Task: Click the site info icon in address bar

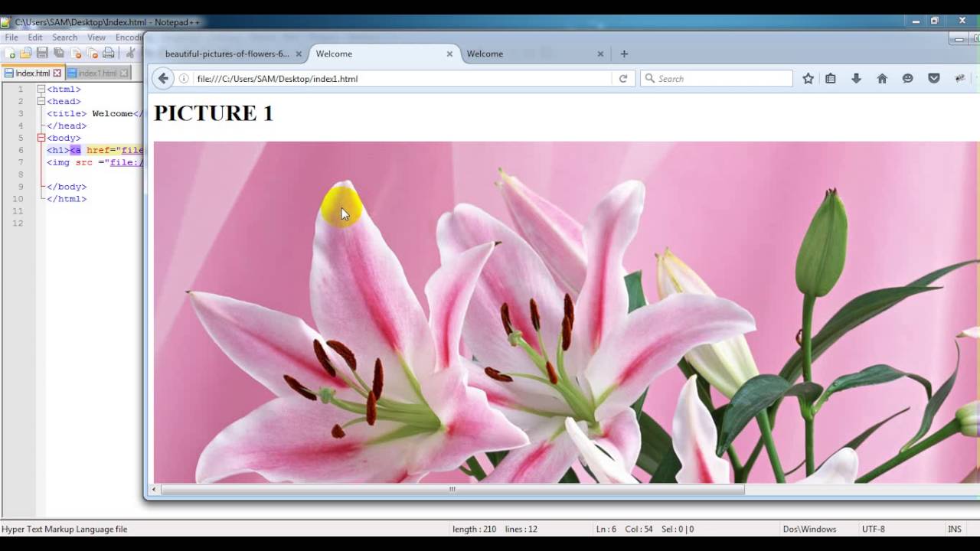Action: pyautogui.click(x=184, y=79)
